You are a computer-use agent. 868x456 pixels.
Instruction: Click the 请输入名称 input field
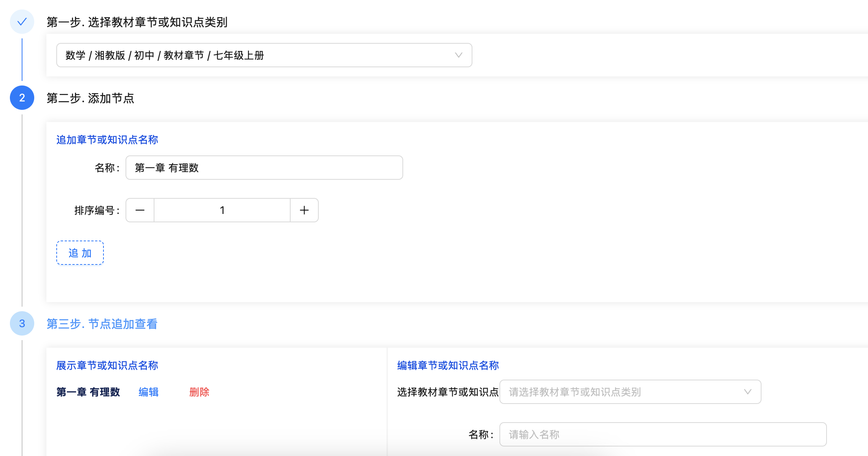[663, 434]
